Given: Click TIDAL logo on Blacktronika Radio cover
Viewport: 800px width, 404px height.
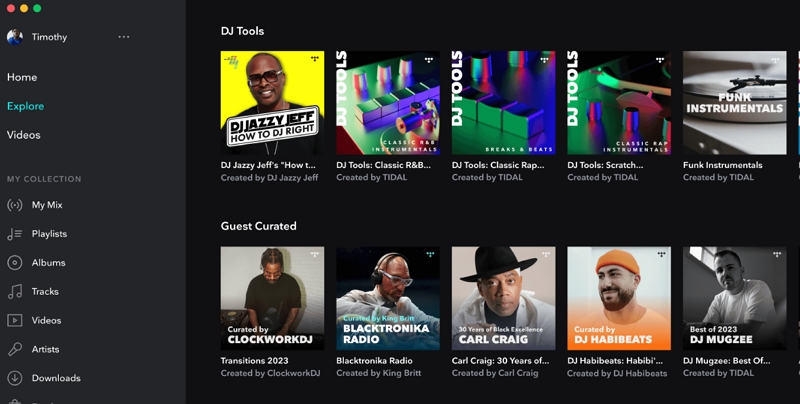Looking at the screenshot, I should 430,254.
